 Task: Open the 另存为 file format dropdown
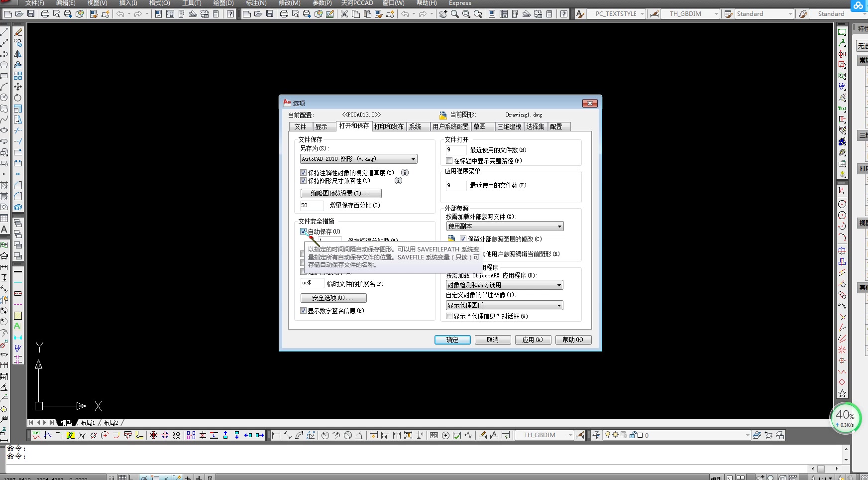coord(414,158)
